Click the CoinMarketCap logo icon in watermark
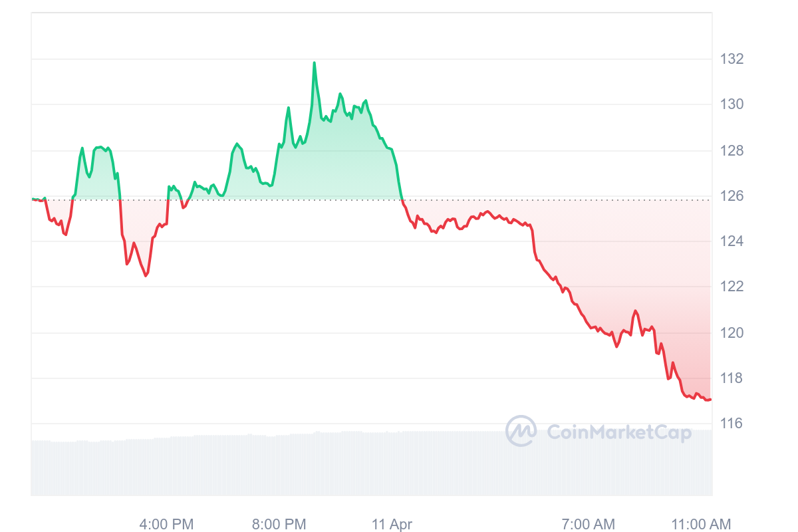The width and height of the screenshot is (798, 532). tap(521, 430)
